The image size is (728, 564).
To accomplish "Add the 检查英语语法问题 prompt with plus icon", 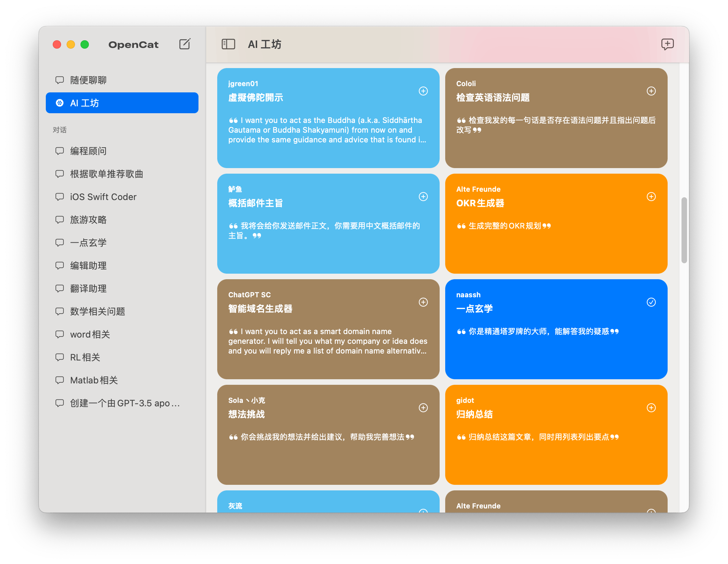I will (651, 91).
